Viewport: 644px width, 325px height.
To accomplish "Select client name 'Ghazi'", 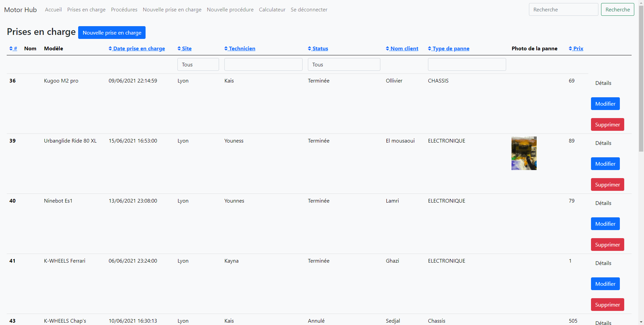I will click(x=392, y=261).
